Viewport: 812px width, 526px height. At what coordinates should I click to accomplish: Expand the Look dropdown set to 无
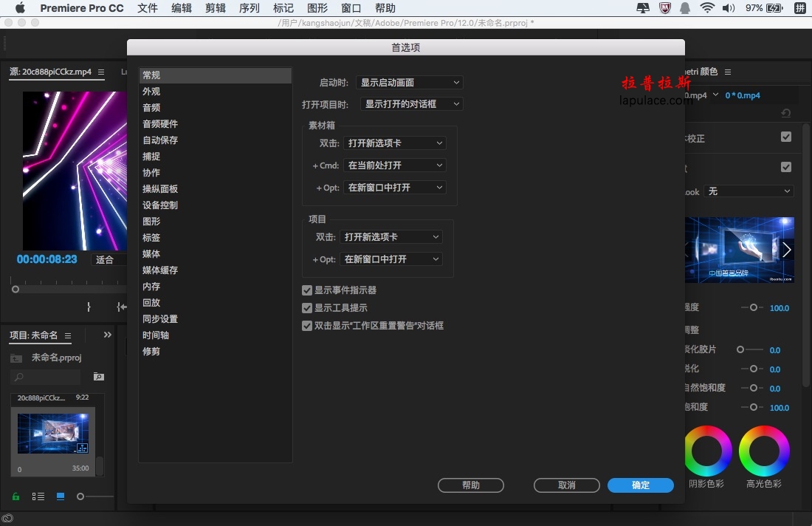[x=749, y=191]
